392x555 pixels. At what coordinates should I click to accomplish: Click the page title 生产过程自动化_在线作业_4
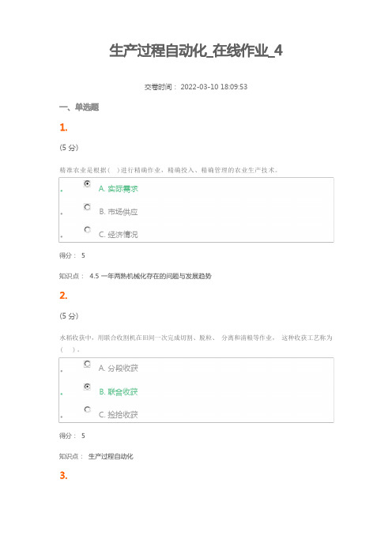pos(196,51)
